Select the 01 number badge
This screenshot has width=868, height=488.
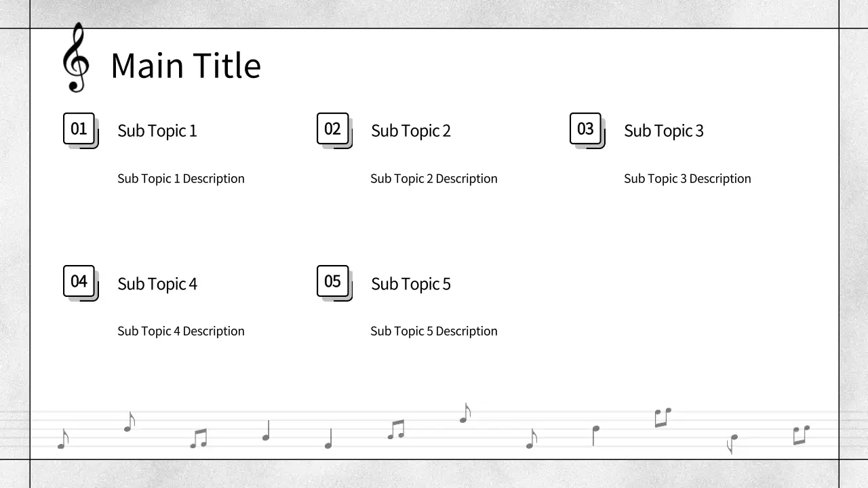point(79,129)
